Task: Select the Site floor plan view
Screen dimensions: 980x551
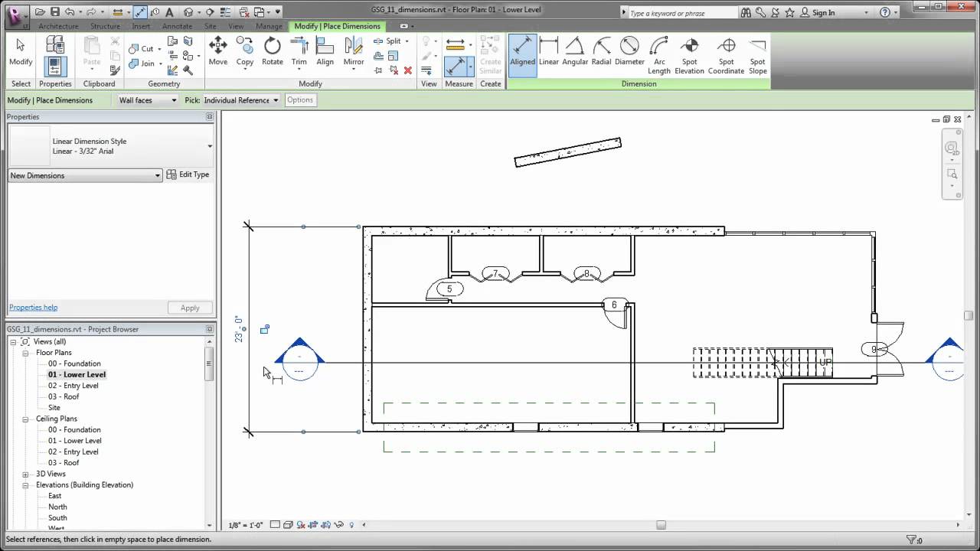Action: 54,408
